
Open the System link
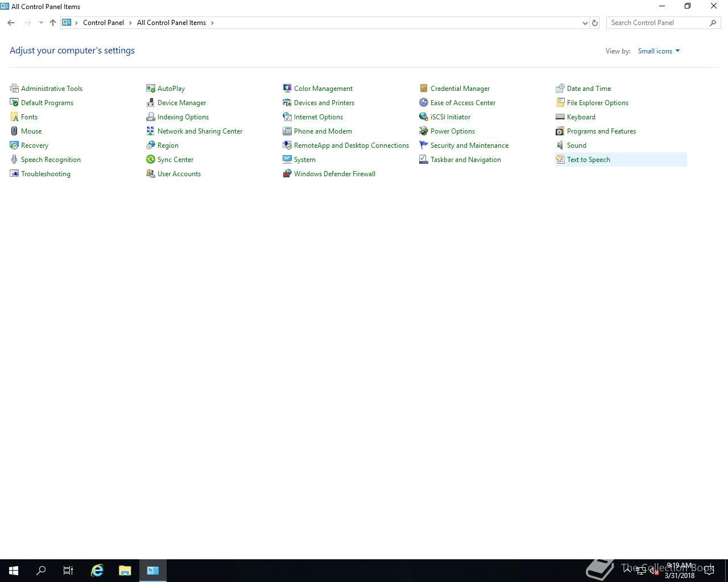305,160
